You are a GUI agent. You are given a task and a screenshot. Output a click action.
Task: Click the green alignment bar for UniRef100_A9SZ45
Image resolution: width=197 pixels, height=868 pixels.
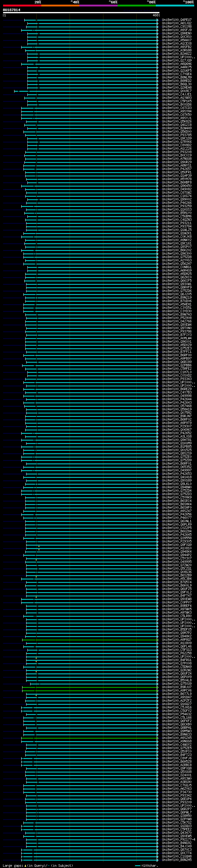click(x=90, y=738)
